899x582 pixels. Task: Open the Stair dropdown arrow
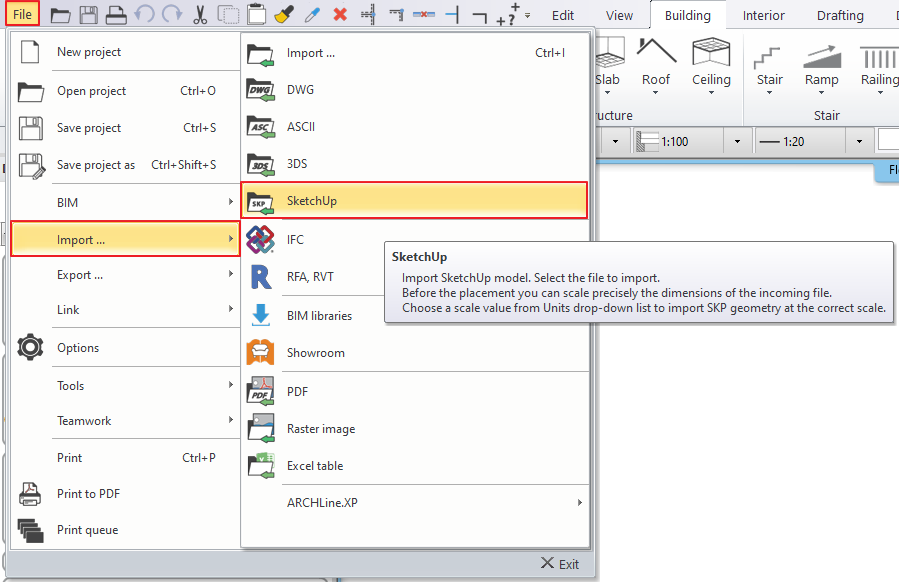pyautogui.click(x=769, y=92)
